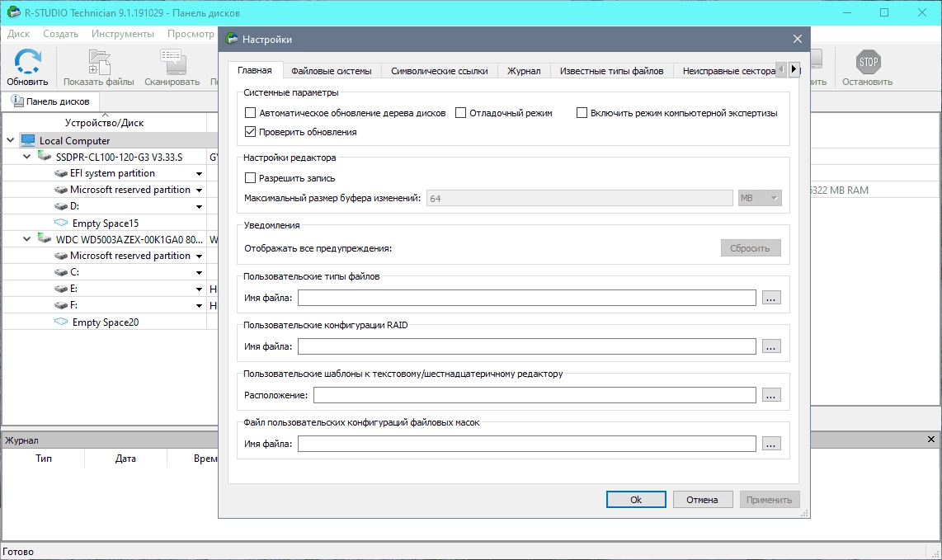
Task: Open the Создать menu
Action: pos(61,34)
